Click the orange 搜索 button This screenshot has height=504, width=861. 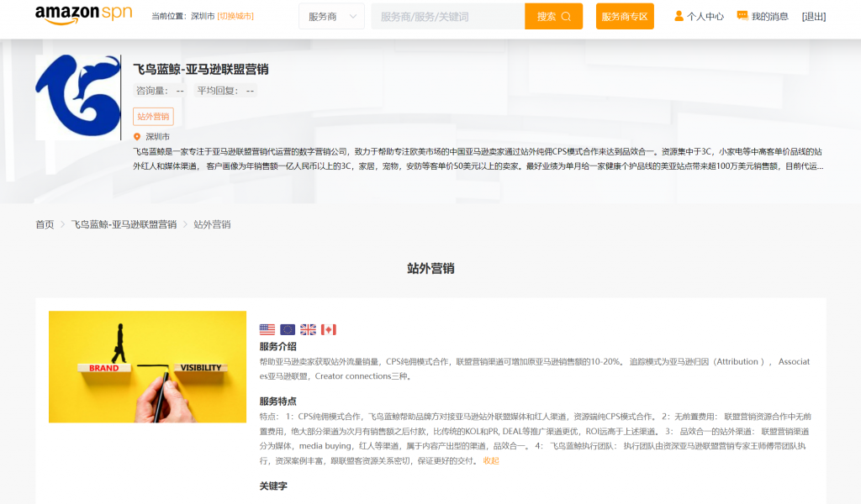(553, 17)
